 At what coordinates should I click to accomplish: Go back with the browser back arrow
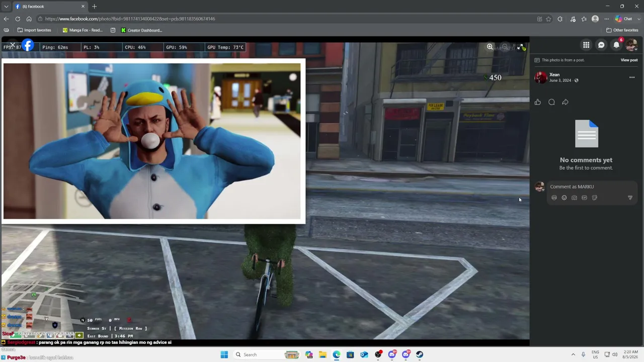click(6, 19)
